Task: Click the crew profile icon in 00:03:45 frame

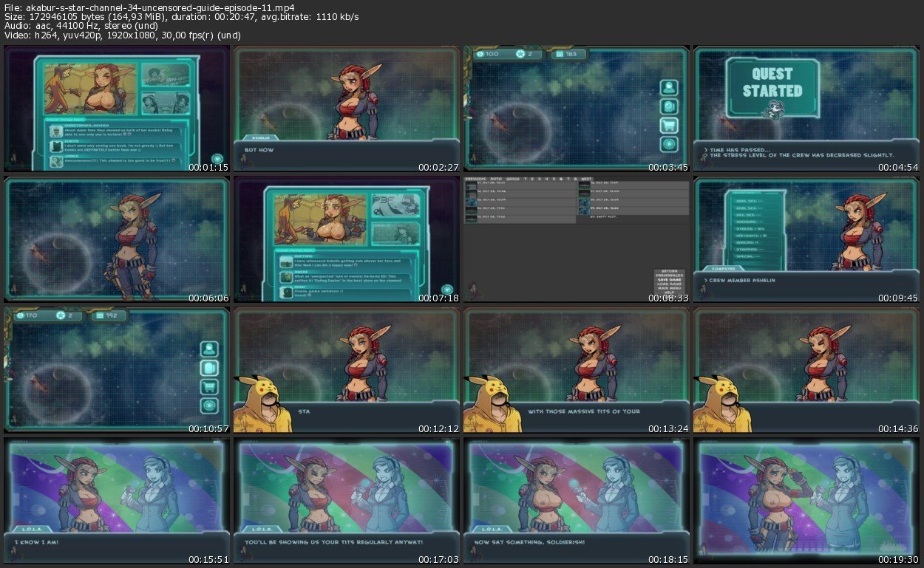Action: pyautogui.click(x=669, y=87)
